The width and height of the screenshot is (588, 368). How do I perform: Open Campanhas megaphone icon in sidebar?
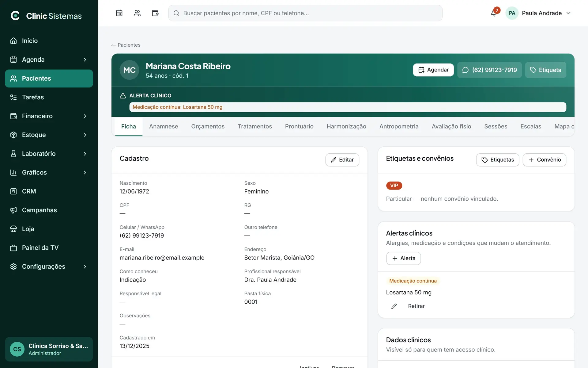13,210
